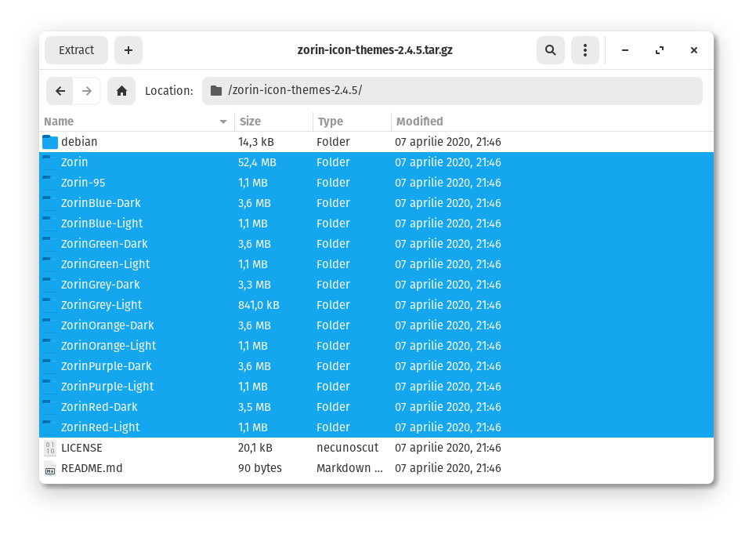The width and height of the screenshot is (756, 534).
Task: Go back with the left arrow
Action: [60, 91]
